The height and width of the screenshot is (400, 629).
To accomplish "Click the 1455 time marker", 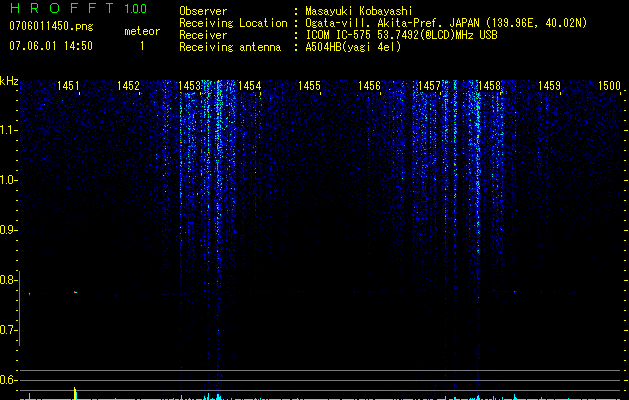I will tap(310, 86).
